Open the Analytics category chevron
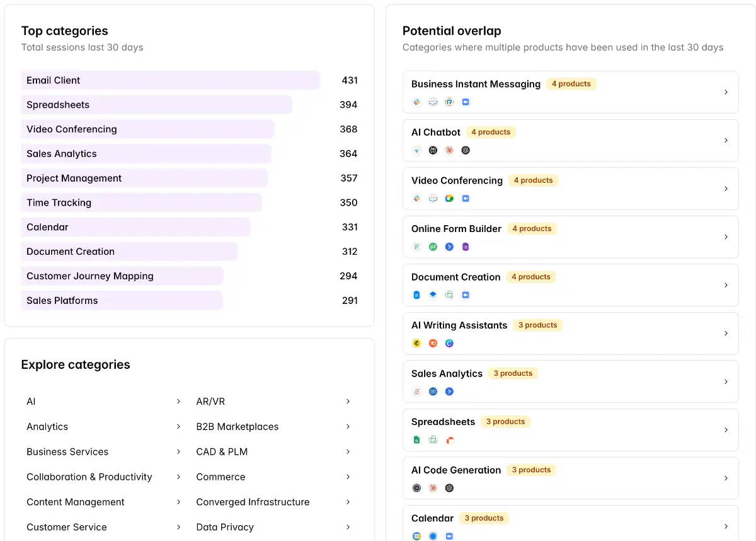The height and width of the screenshot is (541, 756). 178,426
